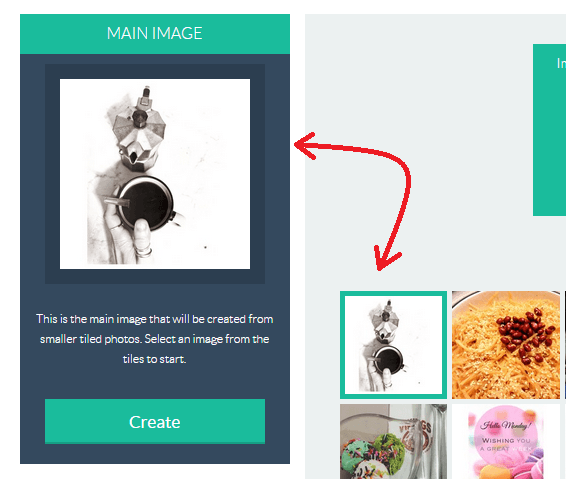566x479 pixels.
Task: Click the main image description text
Action: [155, 339]
